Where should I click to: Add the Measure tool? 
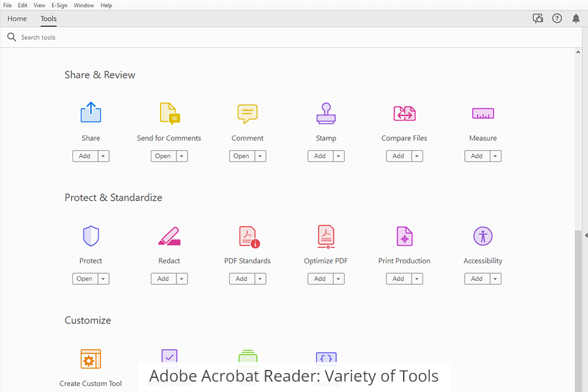coord(477,156)
